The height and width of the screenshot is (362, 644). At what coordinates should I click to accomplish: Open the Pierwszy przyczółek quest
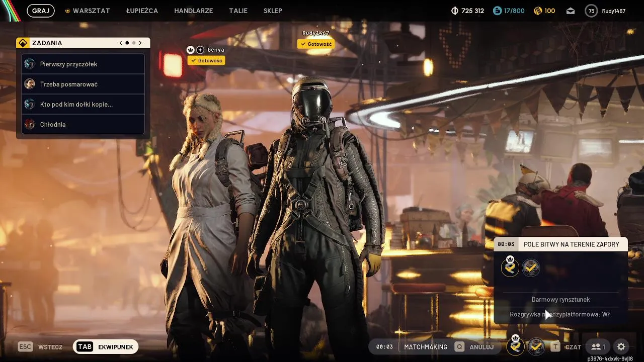pyautogui.click(x=83, y=64)
